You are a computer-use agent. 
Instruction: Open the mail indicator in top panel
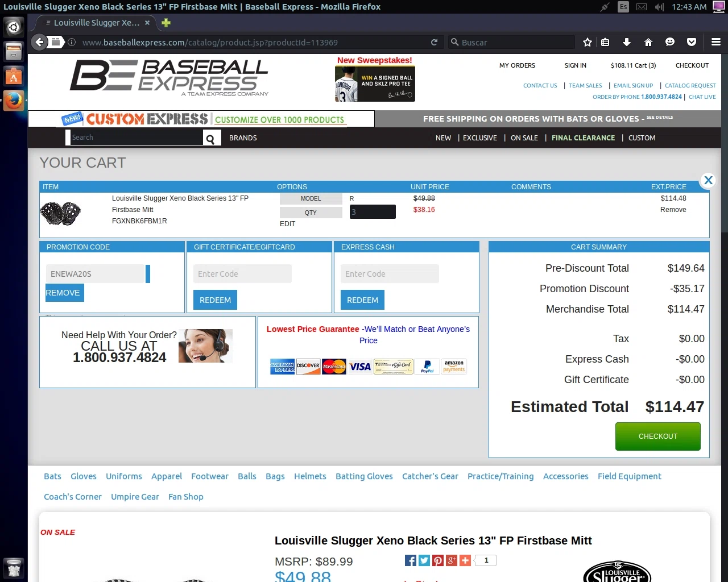(641, 7)
